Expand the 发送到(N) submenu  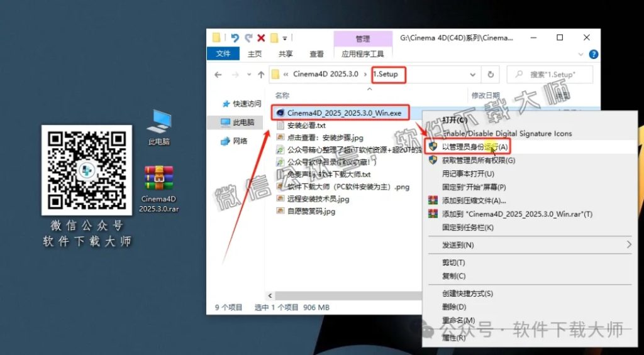click(530, 245)
